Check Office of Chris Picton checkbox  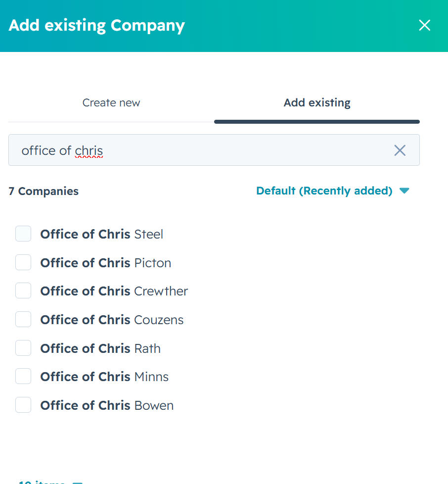pos(23,262)
